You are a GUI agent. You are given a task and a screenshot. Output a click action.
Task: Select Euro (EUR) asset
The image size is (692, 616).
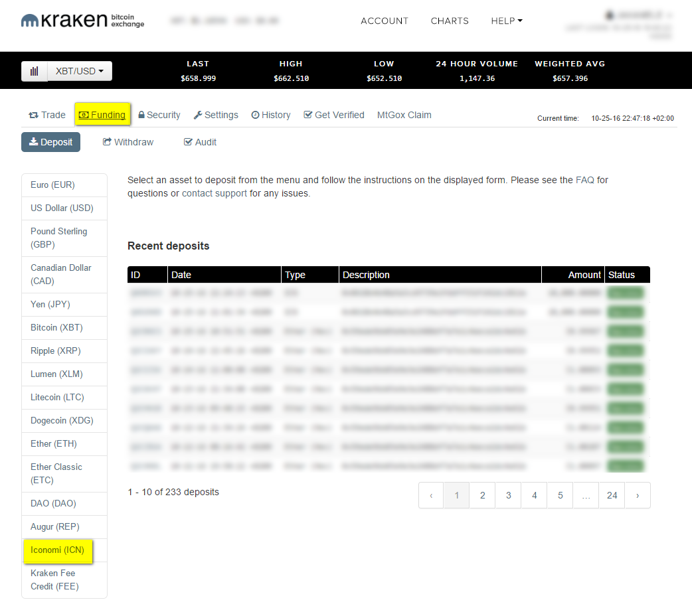64,185
